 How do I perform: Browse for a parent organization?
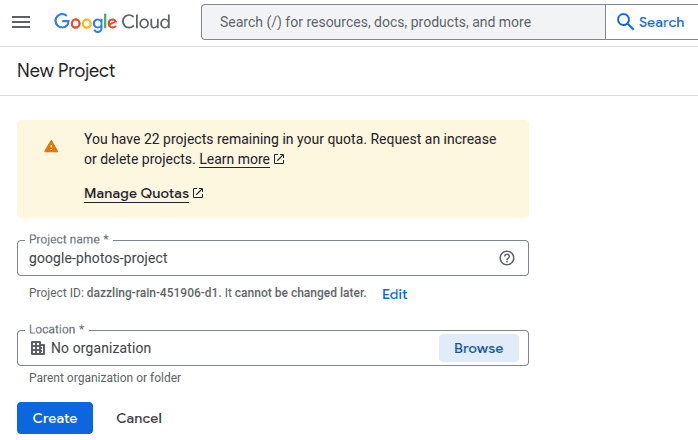point(478,348)
